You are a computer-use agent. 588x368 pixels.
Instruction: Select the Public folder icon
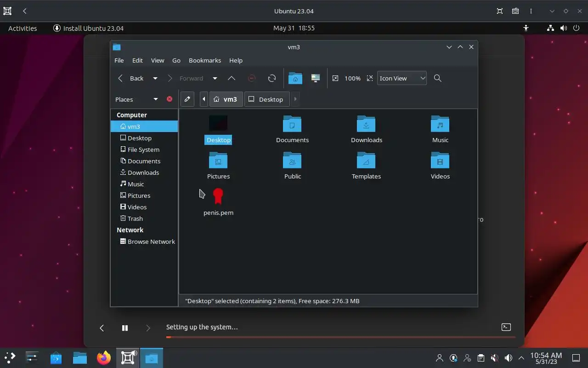point(292,160)
